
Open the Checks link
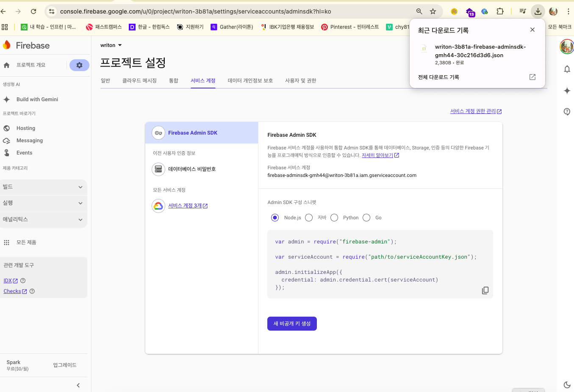(x=15, y=291)
